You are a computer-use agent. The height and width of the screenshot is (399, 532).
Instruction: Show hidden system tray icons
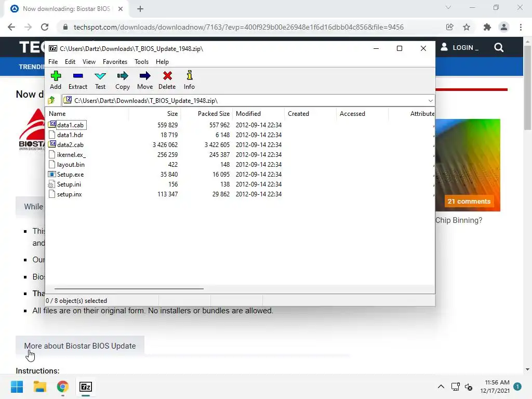coord(441,387)
